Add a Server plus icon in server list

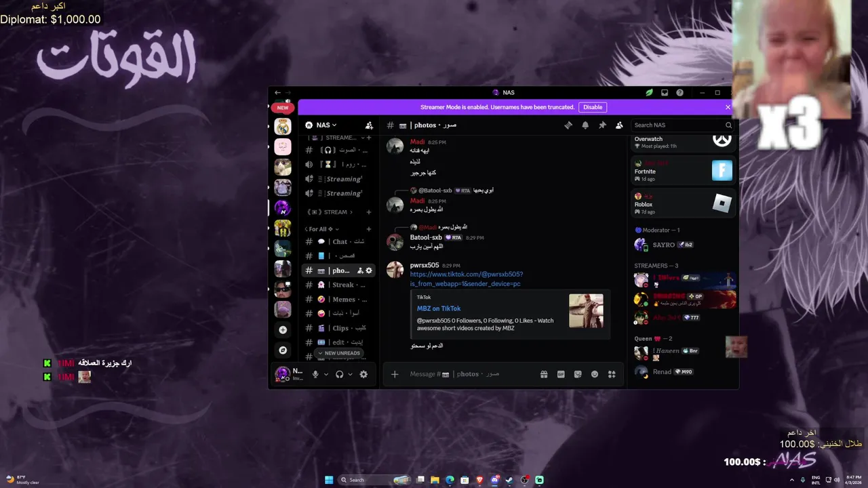[x=283, y=329]
